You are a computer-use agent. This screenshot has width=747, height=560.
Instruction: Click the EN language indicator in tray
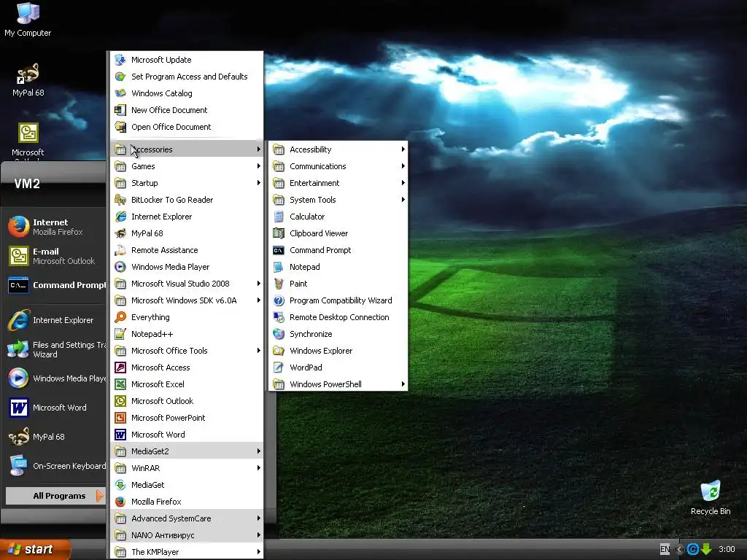coord(665,549)
